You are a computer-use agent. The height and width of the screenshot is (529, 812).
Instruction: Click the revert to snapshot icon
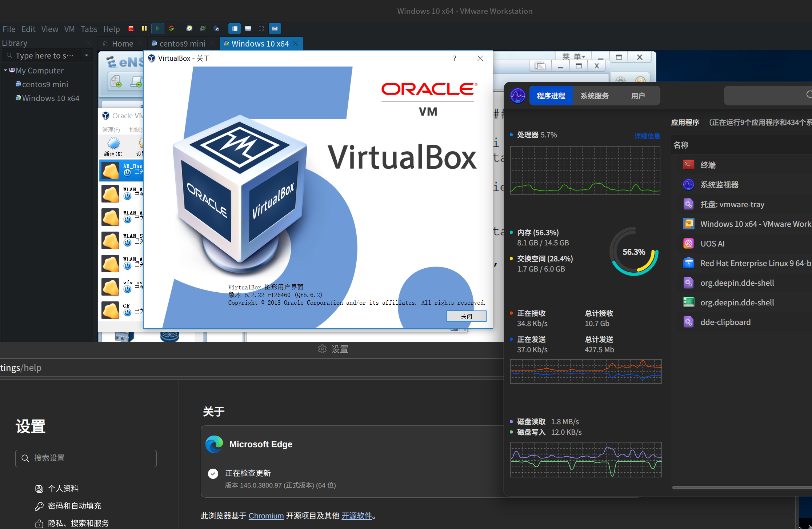click(x=203, y=29)
